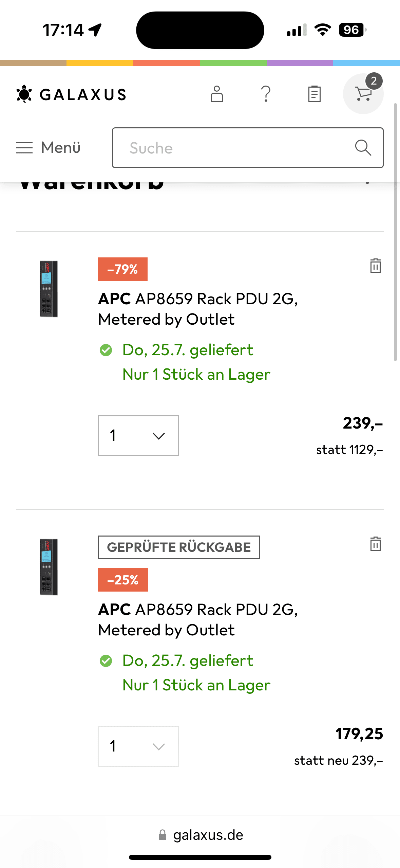Focus the Suche search field
The width and height of the screenshot is (400, 868).
pyautogui.click(x=231, y=148)
